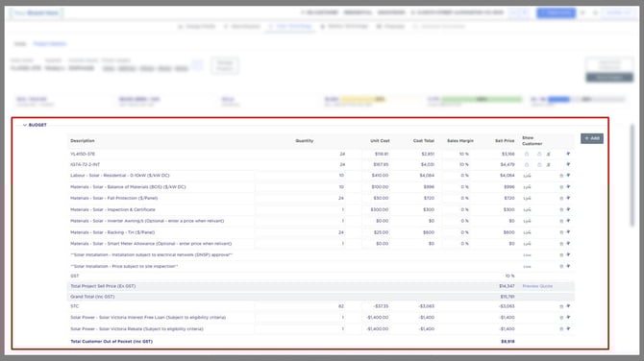Viewport: 644px width, 361px height.
Task: Click the 10 % GST value
Action: tap(509, 277)
